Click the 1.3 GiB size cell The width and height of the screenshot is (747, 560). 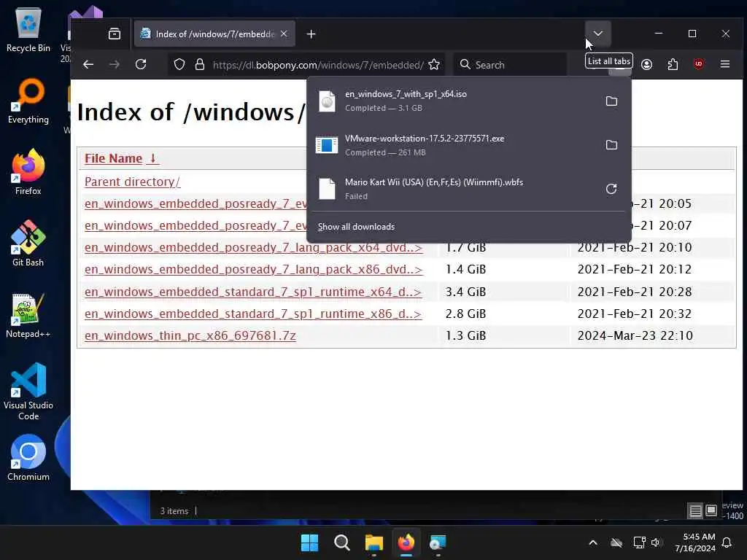(x=465, y=335)
